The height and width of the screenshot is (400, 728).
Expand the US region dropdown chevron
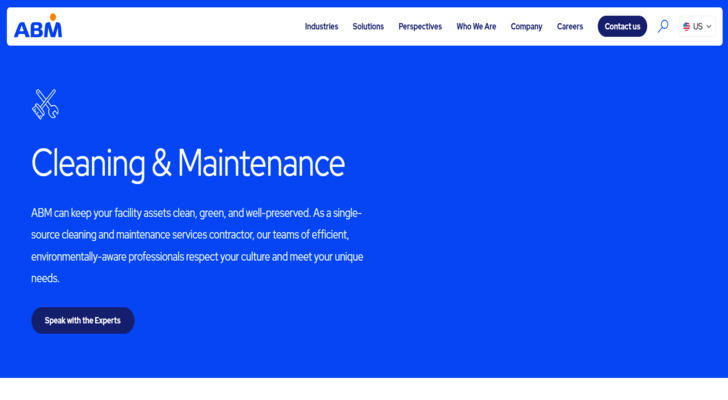click(x=708, y=26)
